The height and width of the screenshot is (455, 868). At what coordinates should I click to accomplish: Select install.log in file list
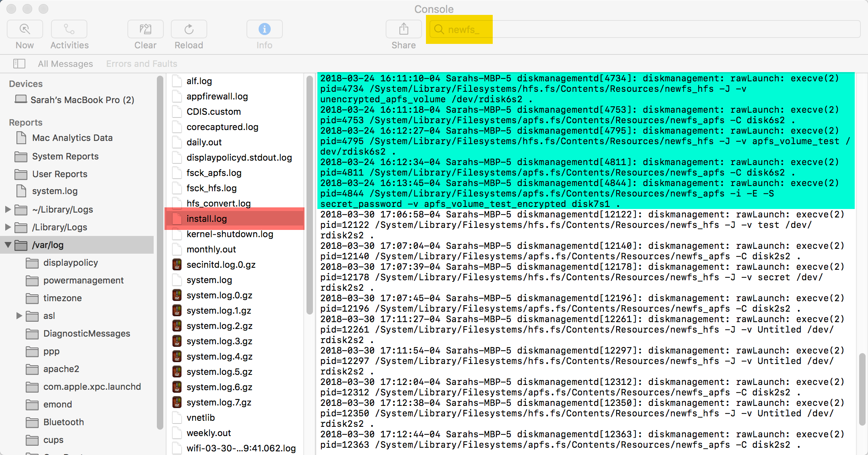234,219
